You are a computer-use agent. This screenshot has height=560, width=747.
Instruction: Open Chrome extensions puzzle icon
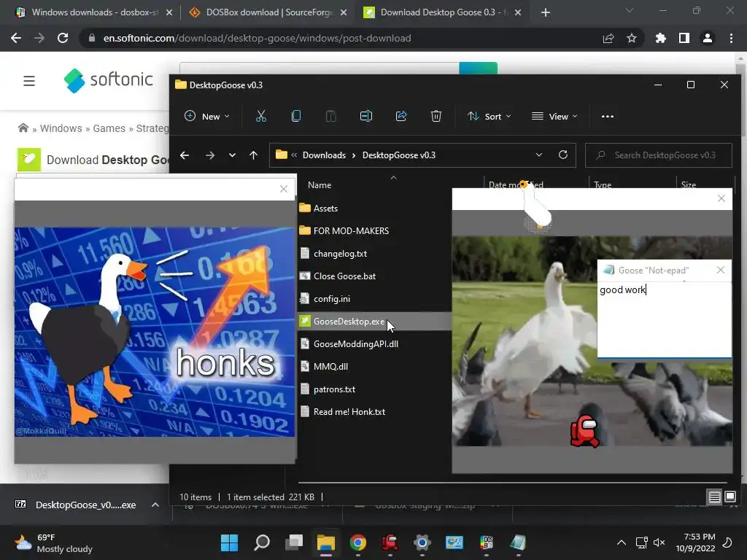660,38
